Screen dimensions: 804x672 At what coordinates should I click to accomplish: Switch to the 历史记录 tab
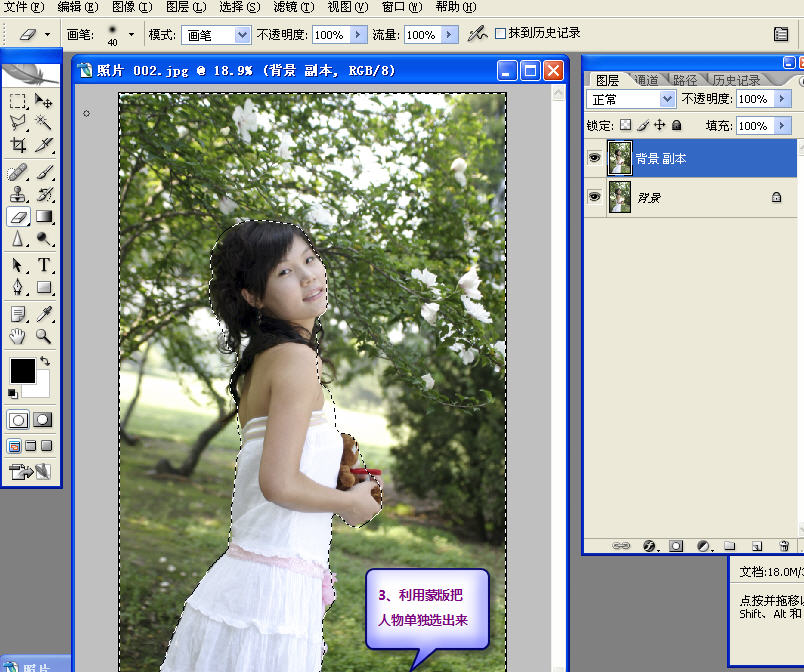pyautogui.click(x=736, y=80)
